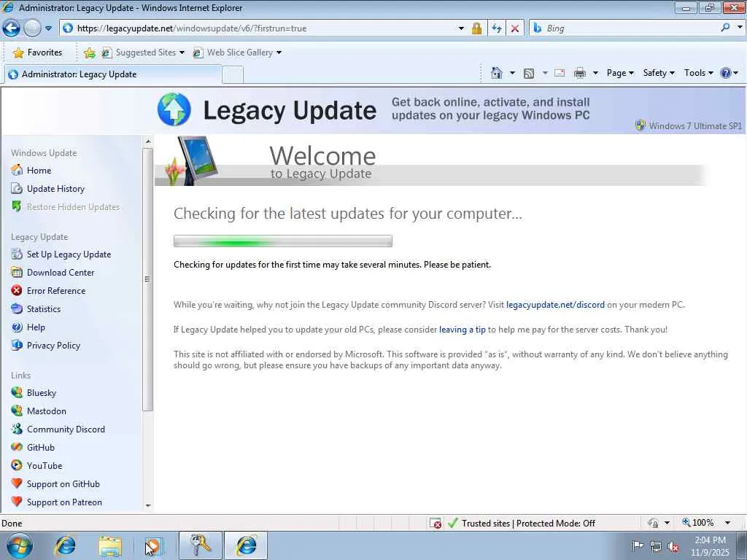This screenshot has width=747, height=560.
Task: Open the pinned Internet Explorer taskbar icon
Action: click(x=65, y=545)
